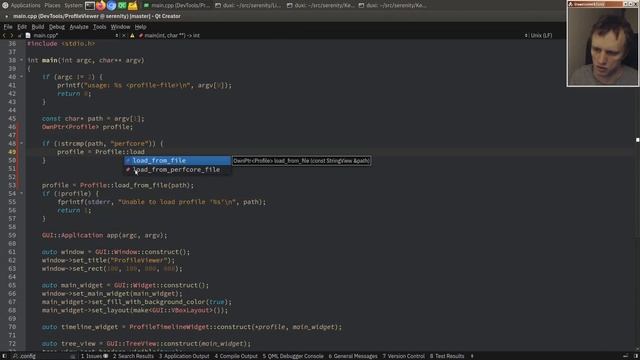Viewport: 640px width, 360px height.
Task: Click the GUI::Application line 59
Action: click(104, 235)
